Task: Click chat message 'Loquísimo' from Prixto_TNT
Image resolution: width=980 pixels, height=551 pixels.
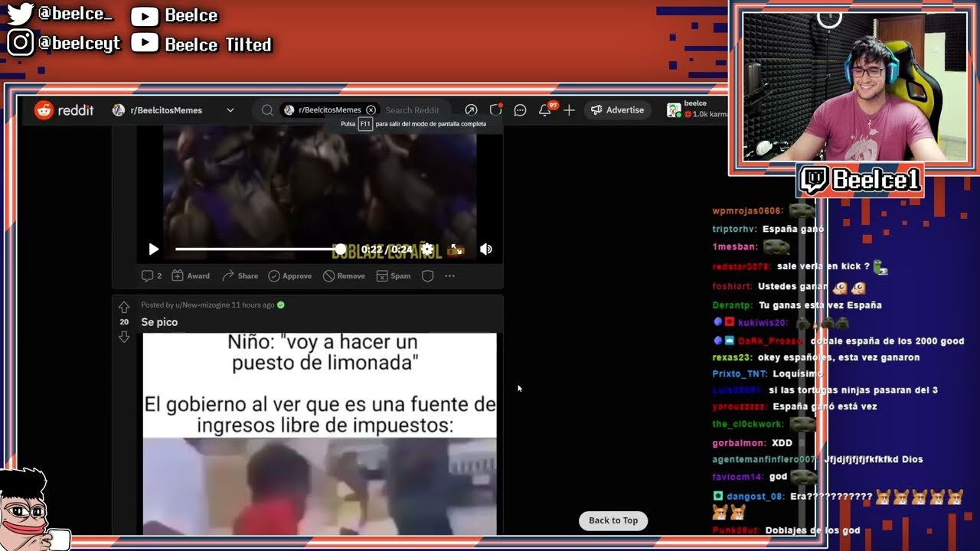Action: click(797, 373)
